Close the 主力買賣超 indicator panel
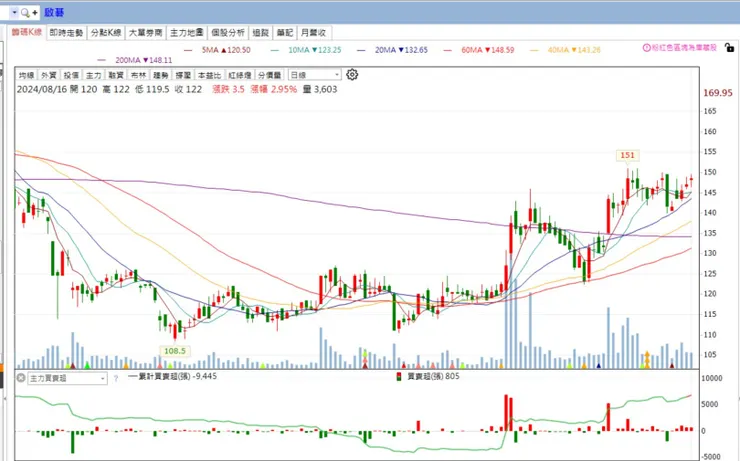740x461 pixels. pyautogui.click(x=21, y=378)
